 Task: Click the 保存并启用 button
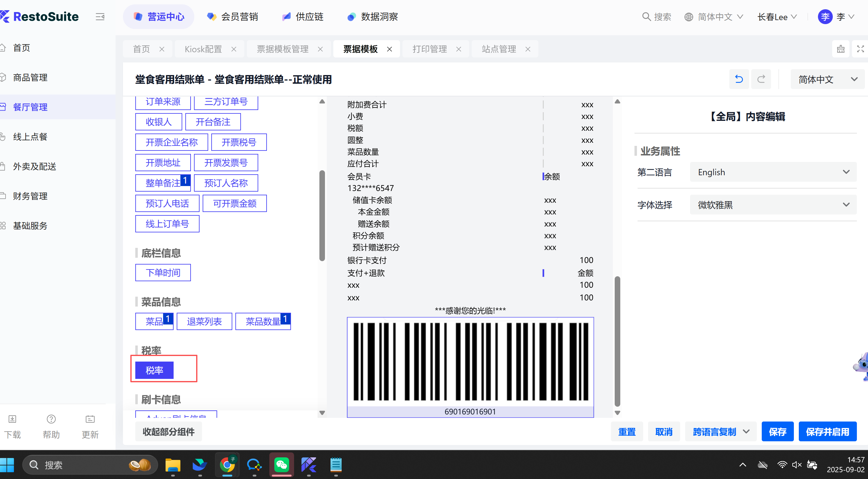coord(827,431)
